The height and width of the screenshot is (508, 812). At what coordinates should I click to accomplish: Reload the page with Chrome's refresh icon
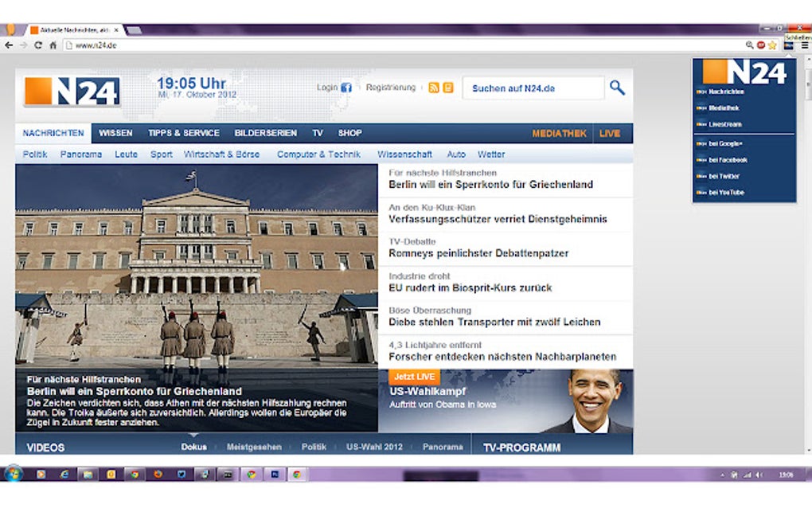coord(38,45)
